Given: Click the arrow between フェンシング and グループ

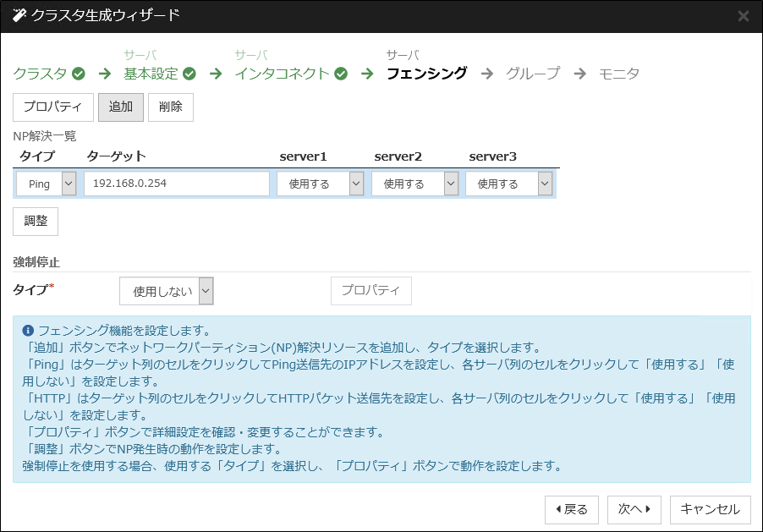Looking at the screenshot, I should pos(486,74).
